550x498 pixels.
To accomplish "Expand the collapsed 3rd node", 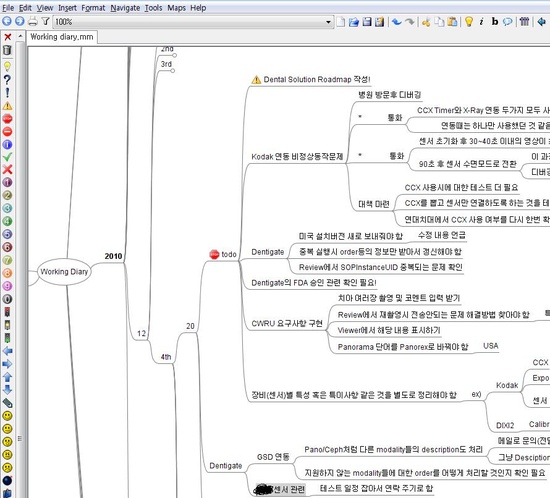I will (x=173, y=70).
